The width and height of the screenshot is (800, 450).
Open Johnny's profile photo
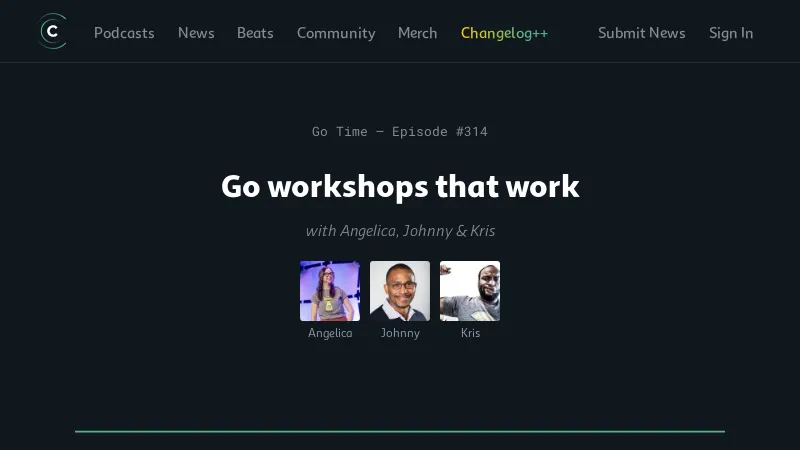point(400,291)
